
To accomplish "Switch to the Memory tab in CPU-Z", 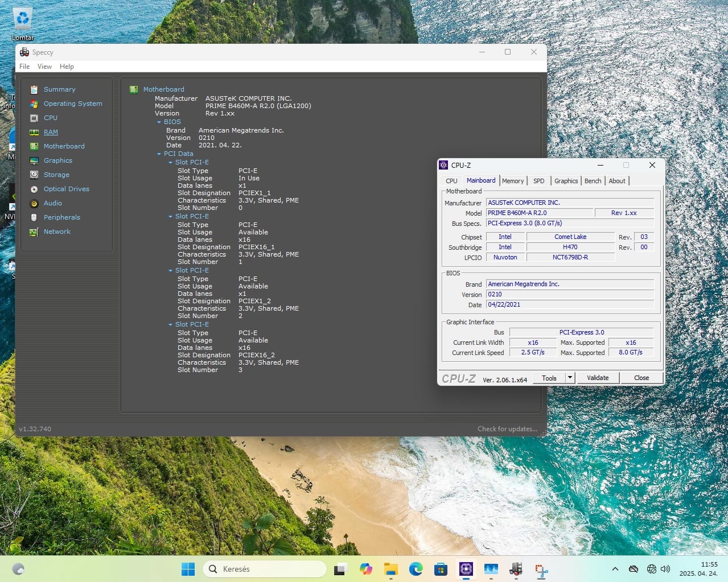I will [512, 181].
